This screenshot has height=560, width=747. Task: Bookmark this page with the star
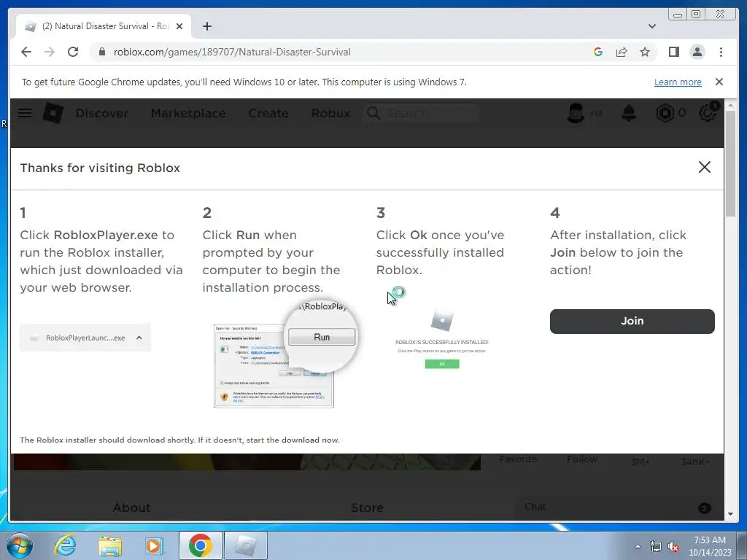645,52
